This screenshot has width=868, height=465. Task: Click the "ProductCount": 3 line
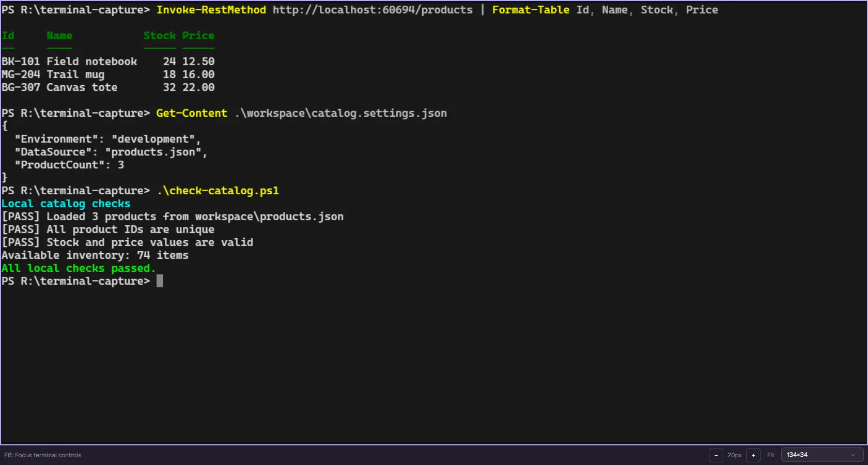click(69, 165)
